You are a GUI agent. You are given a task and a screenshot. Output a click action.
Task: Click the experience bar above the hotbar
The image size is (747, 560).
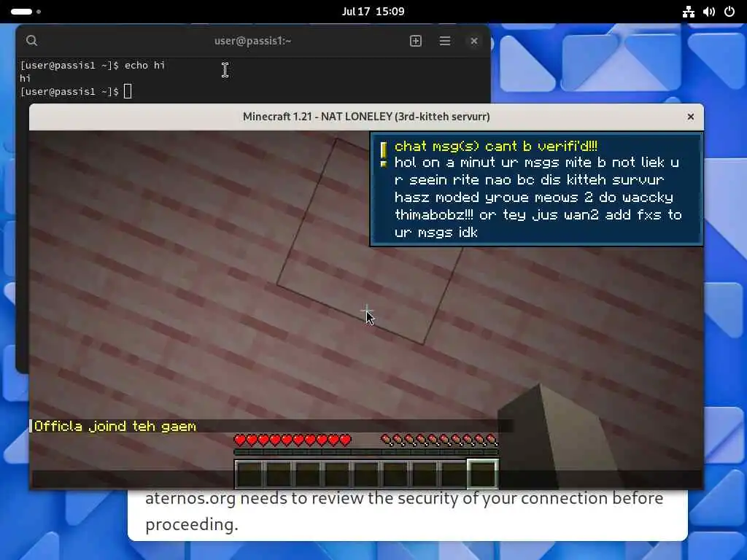(x=366, y=452)
